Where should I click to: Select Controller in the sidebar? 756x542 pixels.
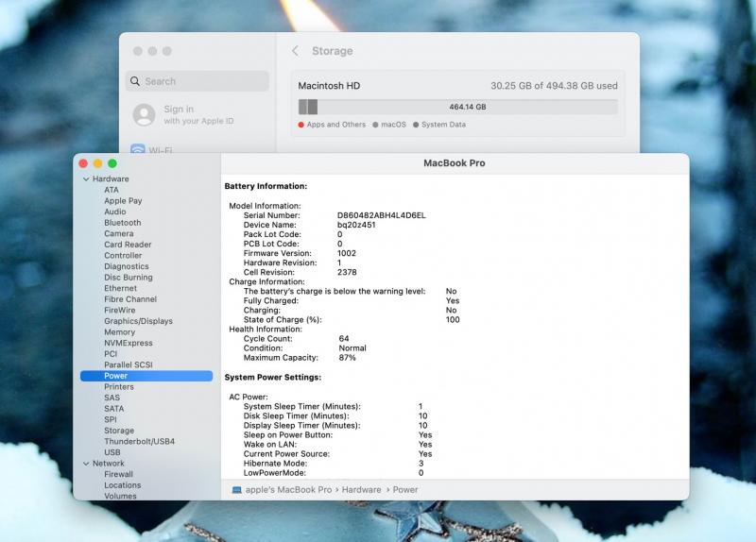point(123,255)
